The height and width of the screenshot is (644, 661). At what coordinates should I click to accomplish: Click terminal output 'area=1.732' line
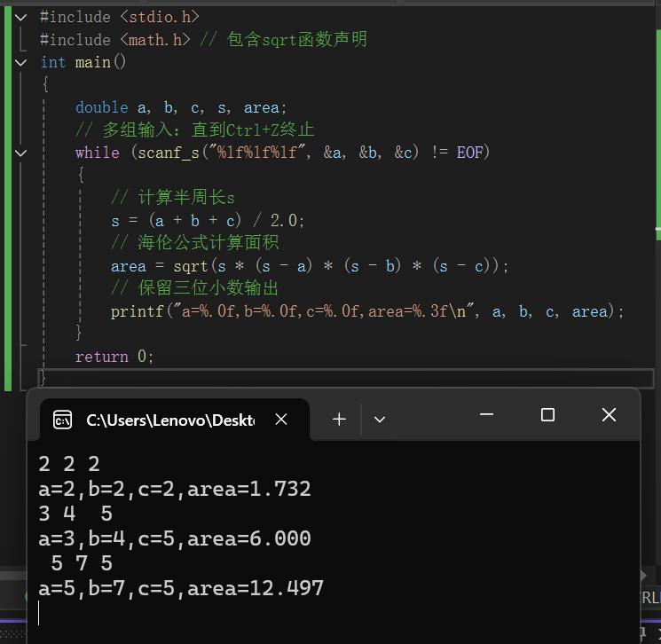coord(175,490)
